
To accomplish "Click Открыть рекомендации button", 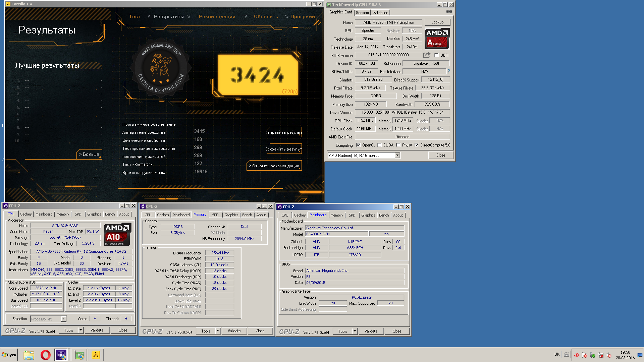I will tap(274, 166).
